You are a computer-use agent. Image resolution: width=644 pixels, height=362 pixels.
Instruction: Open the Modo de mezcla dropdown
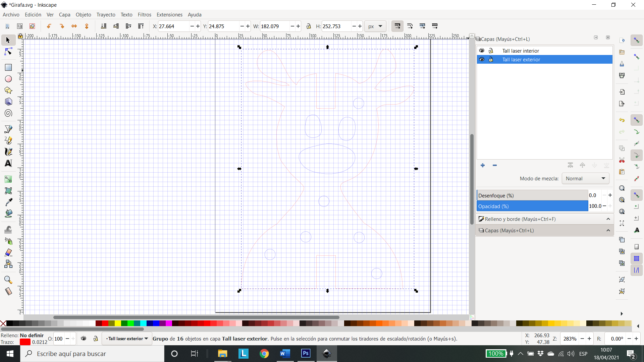point(585,179)
